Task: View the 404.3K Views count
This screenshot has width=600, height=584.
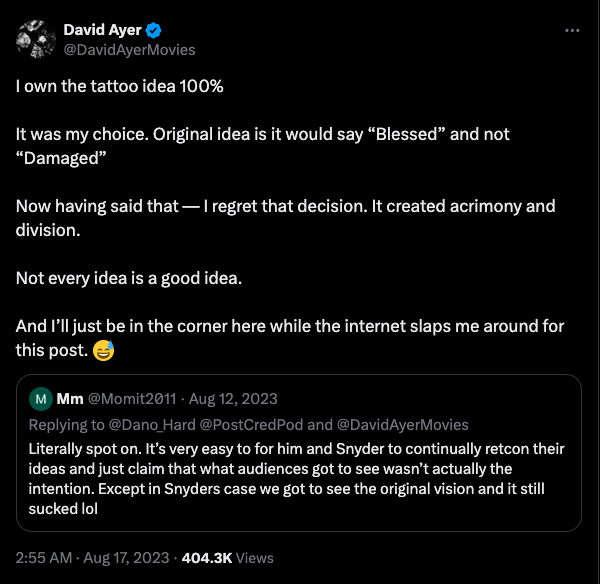Action: coord(236,557)
